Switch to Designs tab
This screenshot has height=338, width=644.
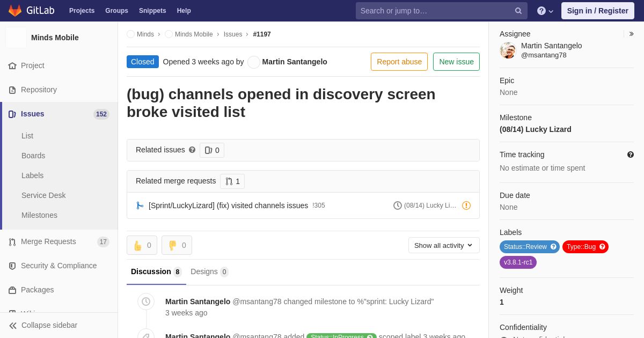[x=209, y=271]
